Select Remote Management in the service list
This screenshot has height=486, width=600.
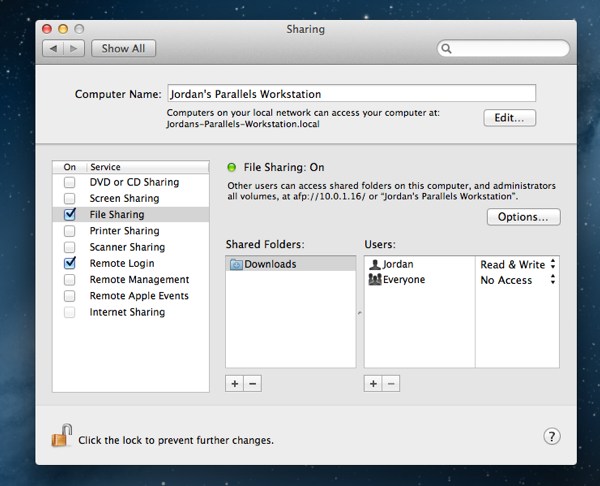coord(139,280)
